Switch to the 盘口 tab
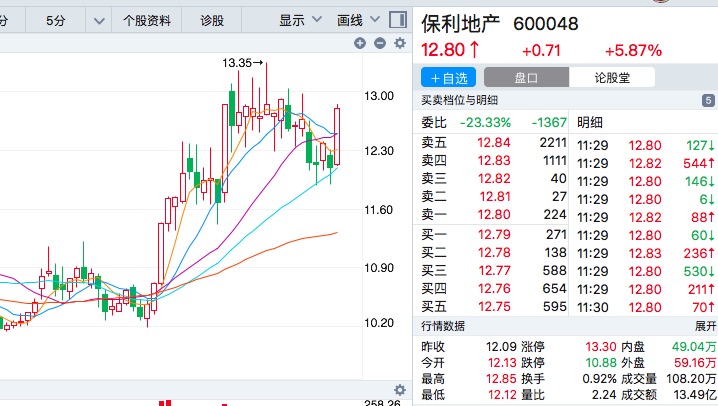This screenshot has height=406, width=718. pos(526,78)
